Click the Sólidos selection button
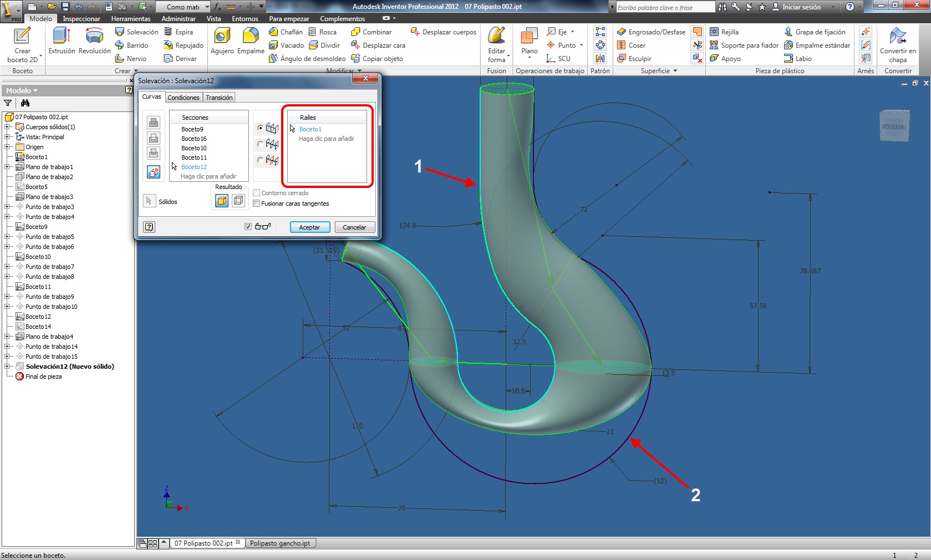The width and height of the screenshot is (931, 560). [149, 201]
